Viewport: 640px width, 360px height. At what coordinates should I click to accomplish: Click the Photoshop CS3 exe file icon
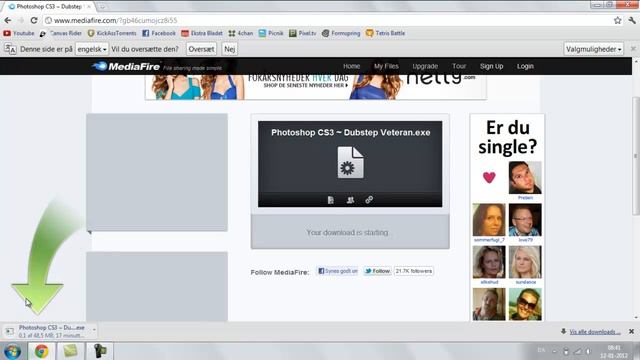tap(350, 162)
